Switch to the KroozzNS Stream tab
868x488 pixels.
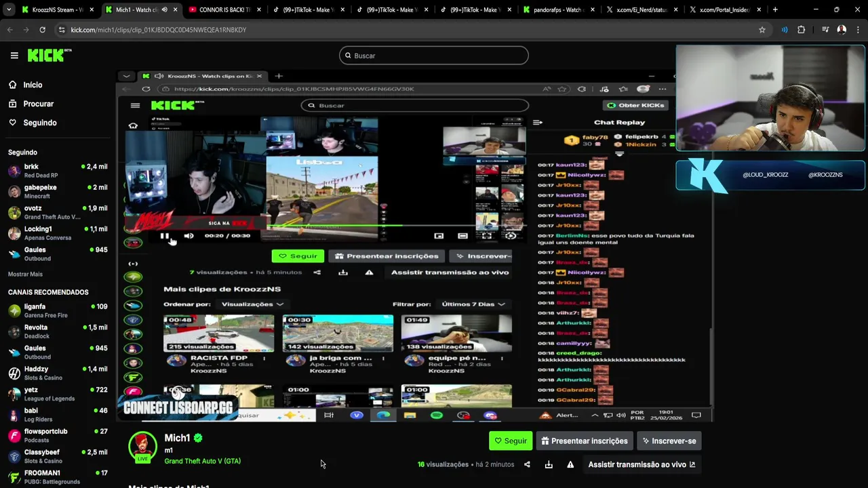pos(56,9)
